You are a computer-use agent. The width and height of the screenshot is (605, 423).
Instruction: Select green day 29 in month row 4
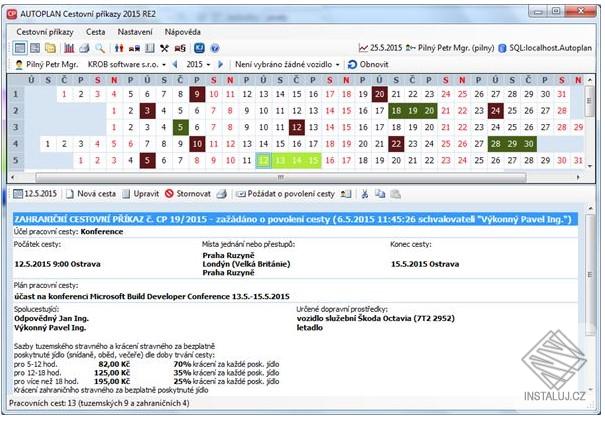(512, 144)
